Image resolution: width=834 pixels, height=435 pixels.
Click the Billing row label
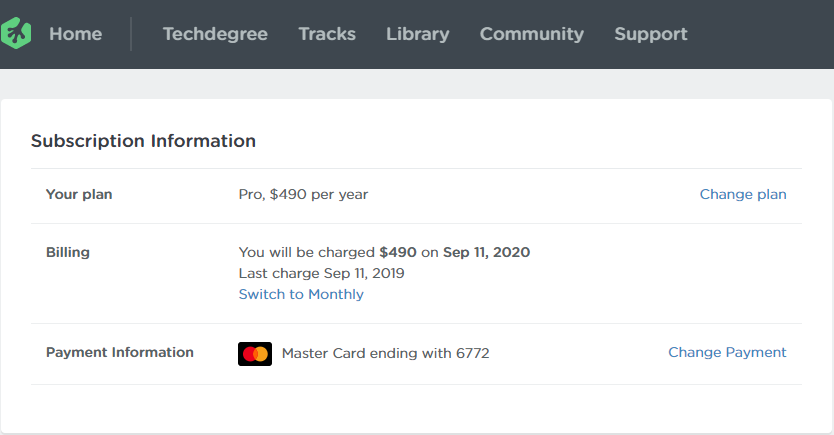(x=68, y=252)
